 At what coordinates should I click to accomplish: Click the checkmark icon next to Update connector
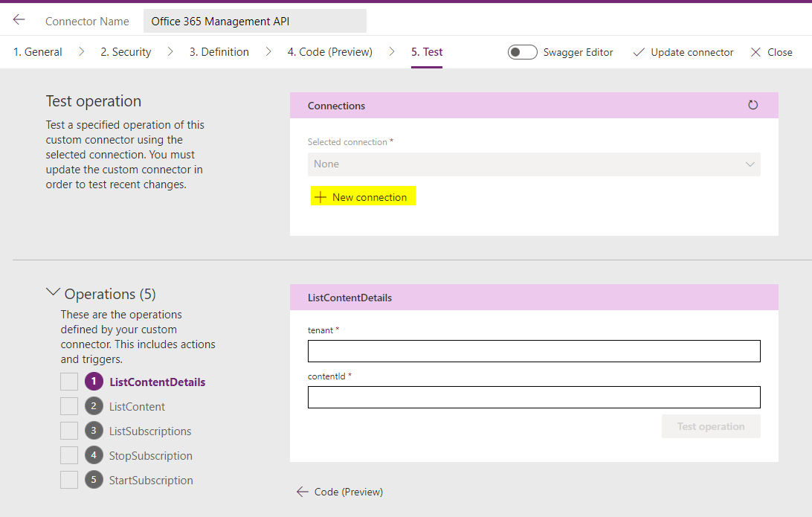(638, 52)
